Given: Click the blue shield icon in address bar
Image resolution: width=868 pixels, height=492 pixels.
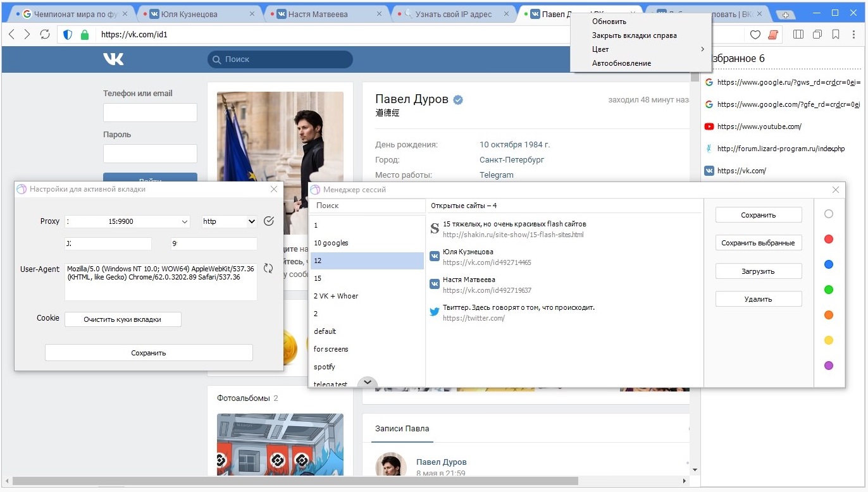Looking at the screenshot, I should coord(68,35).
